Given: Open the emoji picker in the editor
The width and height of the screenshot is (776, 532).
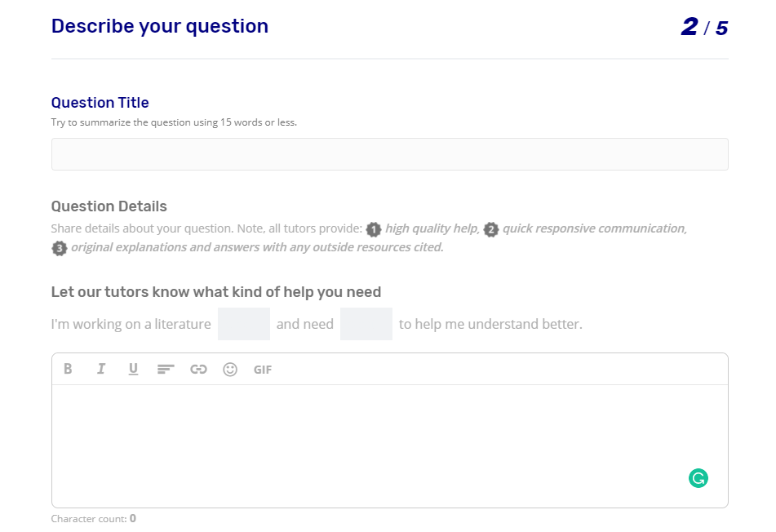Looking at the screenshot, I should (230, 369).
